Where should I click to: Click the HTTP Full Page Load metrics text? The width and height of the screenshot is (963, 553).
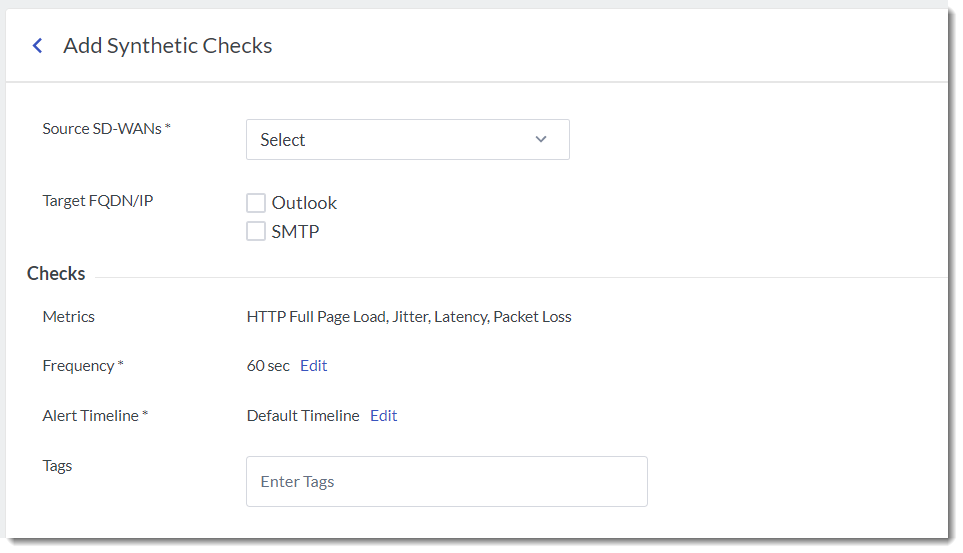tap(315, 317)
